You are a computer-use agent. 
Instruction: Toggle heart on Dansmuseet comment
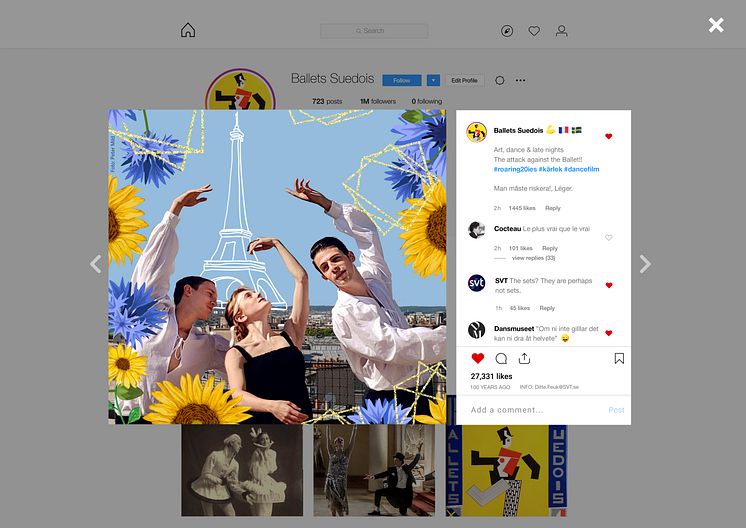coord(609,333)
